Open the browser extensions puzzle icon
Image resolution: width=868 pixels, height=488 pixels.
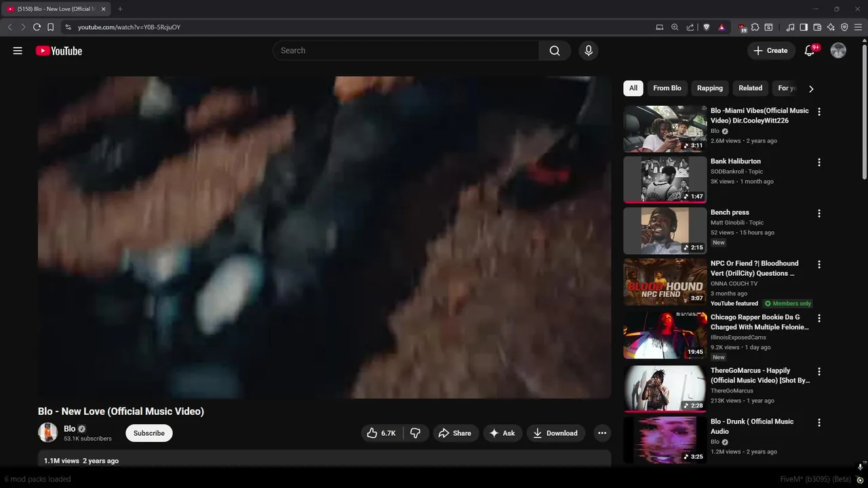pyautogui.click(x=755, y=27)
